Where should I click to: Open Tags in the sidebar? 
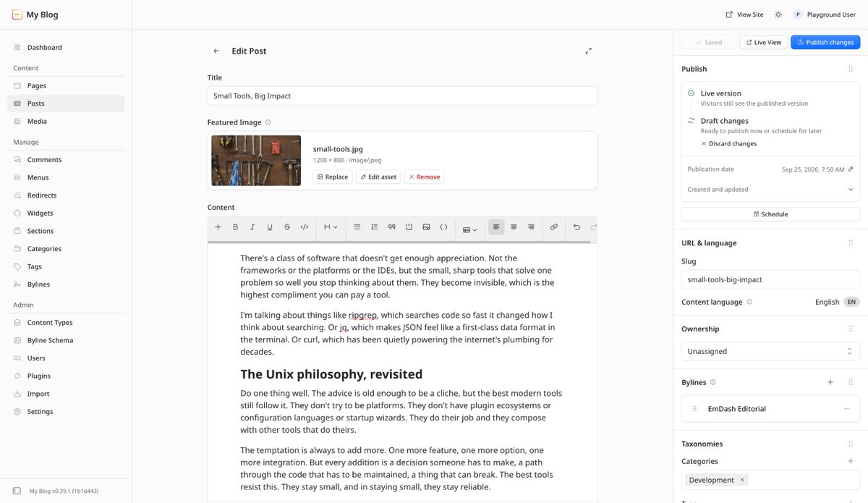coord(66,266)
